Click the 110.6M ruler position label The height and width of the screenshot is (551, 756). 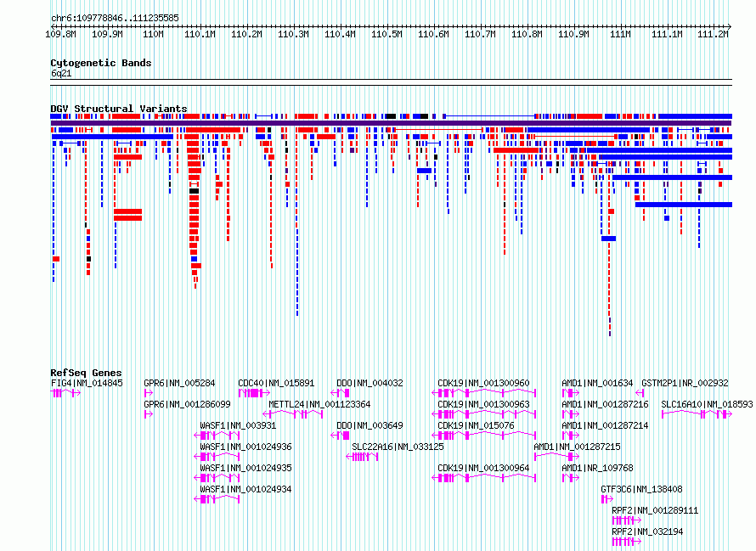tap(433, 34)
